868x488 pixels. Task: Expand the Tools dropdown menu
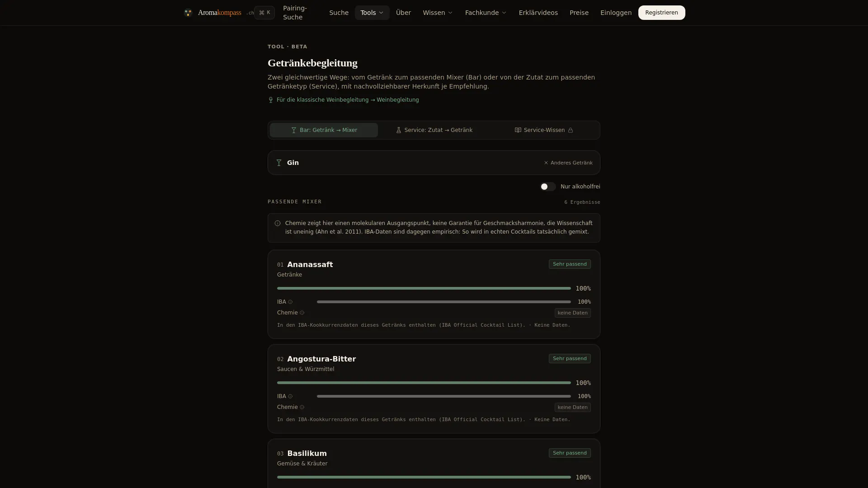pyautogui.click(x=372, y=13)
